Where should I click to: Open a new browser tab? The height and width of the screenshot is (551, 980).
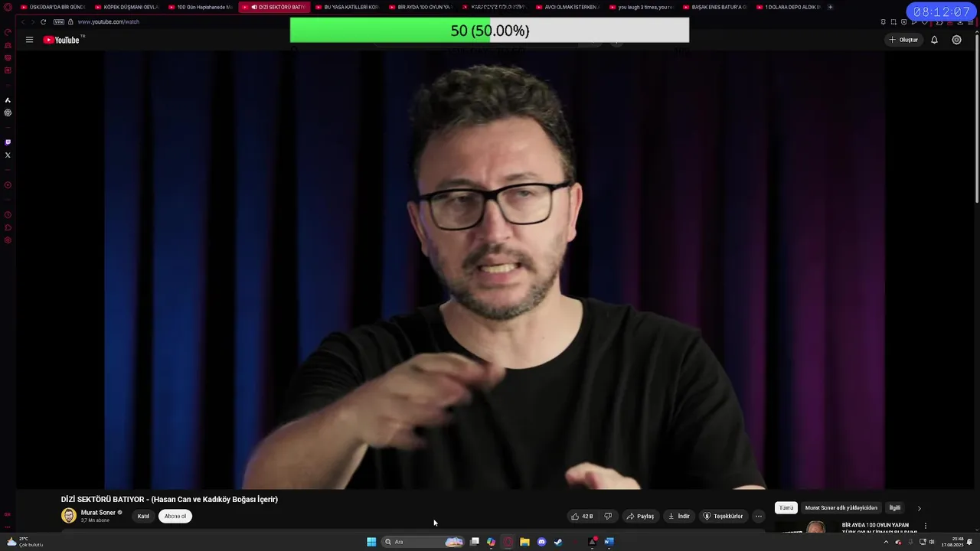pyautogui.click(x=831, y=7)
